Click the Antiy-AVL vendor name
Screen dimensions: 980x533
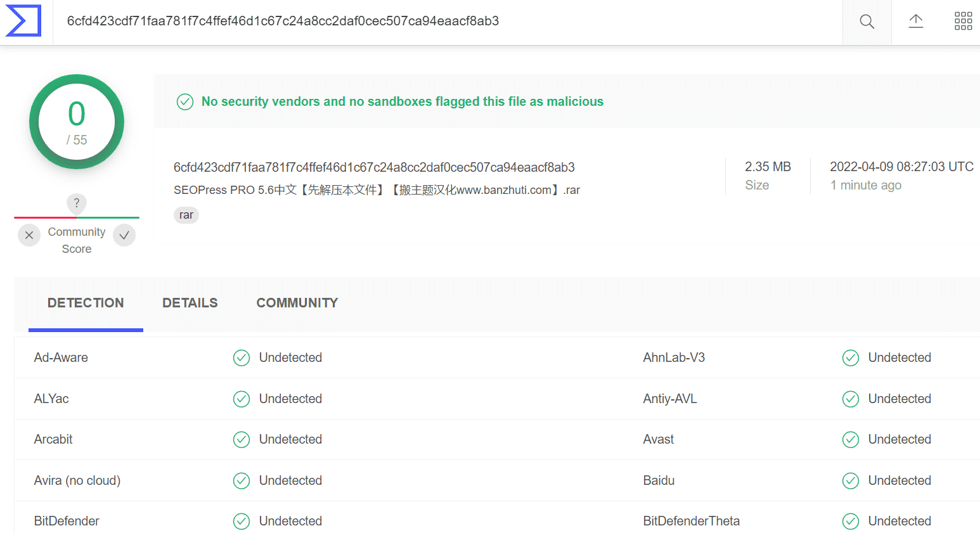[x=670, y=399]
